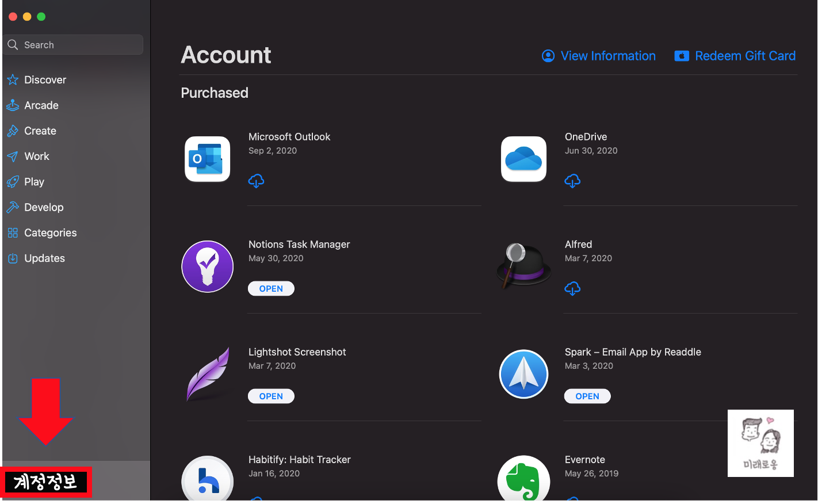This screenshot has height=504, width=818.
Task: Click the magnifier icon in the search box
Action: pyautogui.click(x=13, y=45)
